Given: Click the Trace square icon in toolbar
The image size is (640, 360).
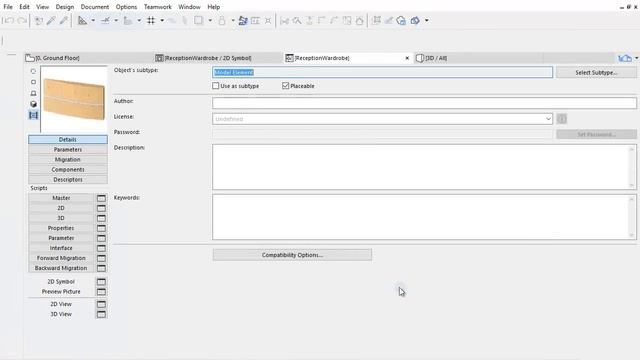Looking at the screenshot, I should (198, 20).
